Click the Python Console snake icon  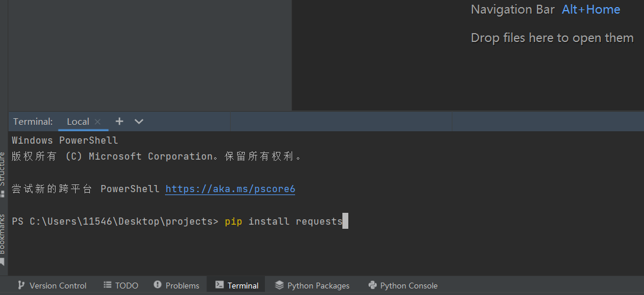pos(373,285)
